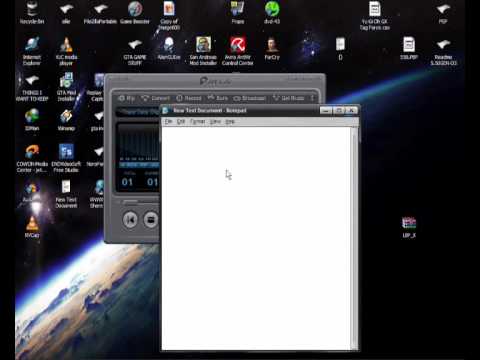Open San Andreas Mod Installer icon
Image resolution: width=480 pixels, height=360 pixels.
pyautogui.click(x=203, y=51)
